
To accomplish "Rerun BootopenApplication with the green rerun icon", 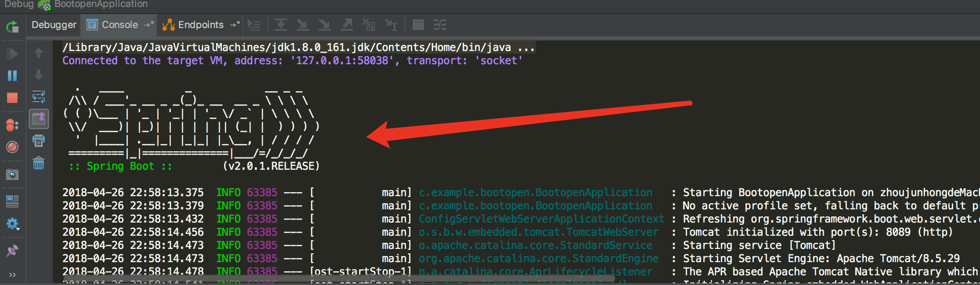I will [x=12, y=26].
